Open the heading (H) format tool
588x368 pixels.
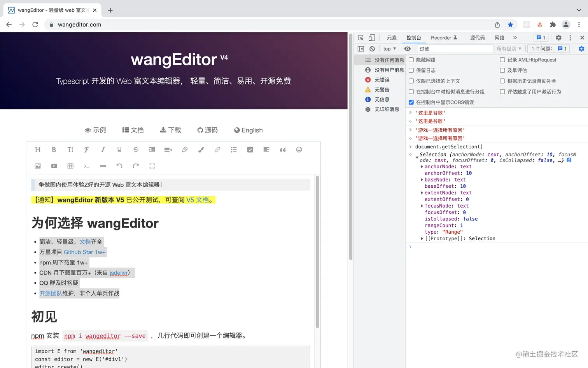coord(38,150)
